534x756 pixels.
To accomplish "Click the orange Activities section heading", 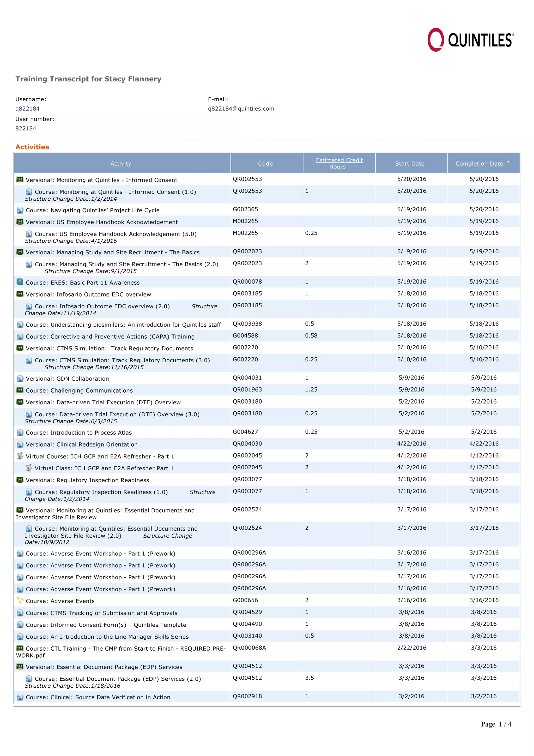I will pos(32,147).
